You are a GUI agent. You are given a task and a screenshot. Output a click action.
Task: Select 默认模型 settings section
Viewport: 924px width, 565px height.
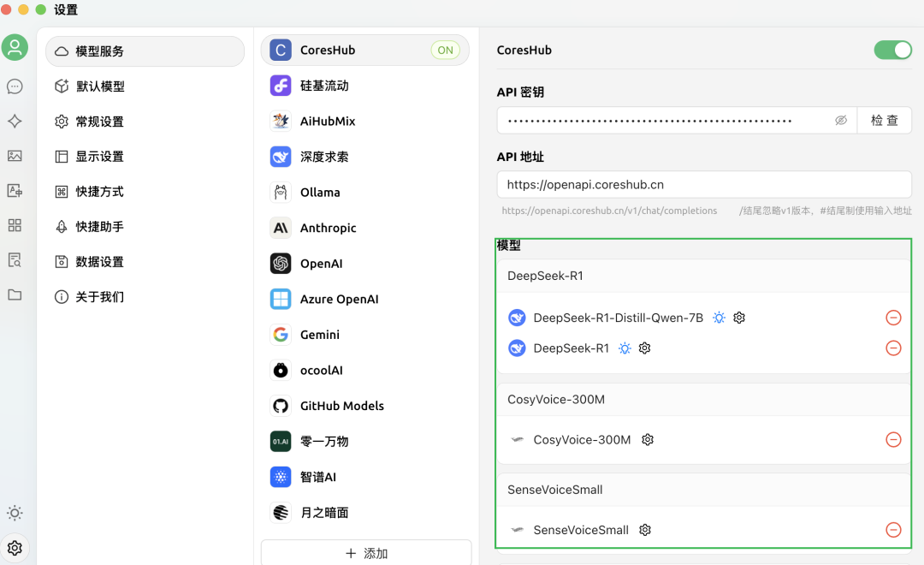[x=145, y=86]
